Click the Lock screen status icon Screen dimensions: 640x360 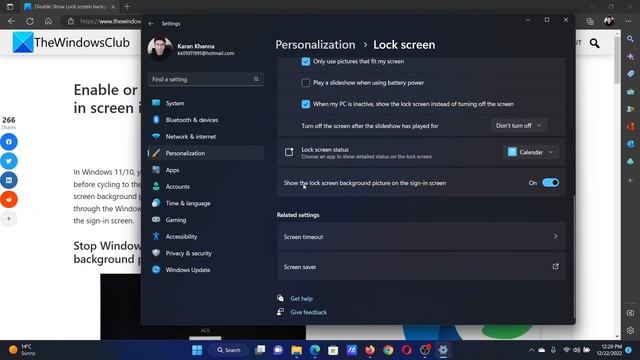[289, 152]
